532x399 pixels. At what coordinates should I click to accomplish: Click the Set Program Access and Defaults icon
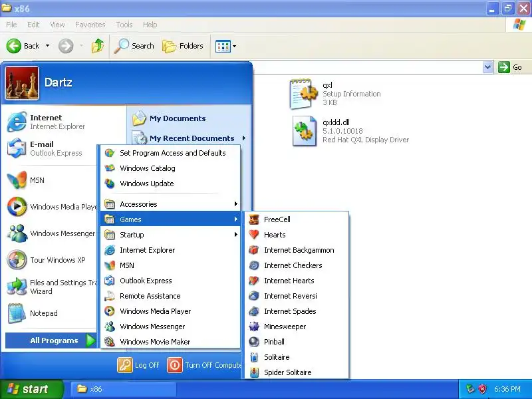click(109, 153)
